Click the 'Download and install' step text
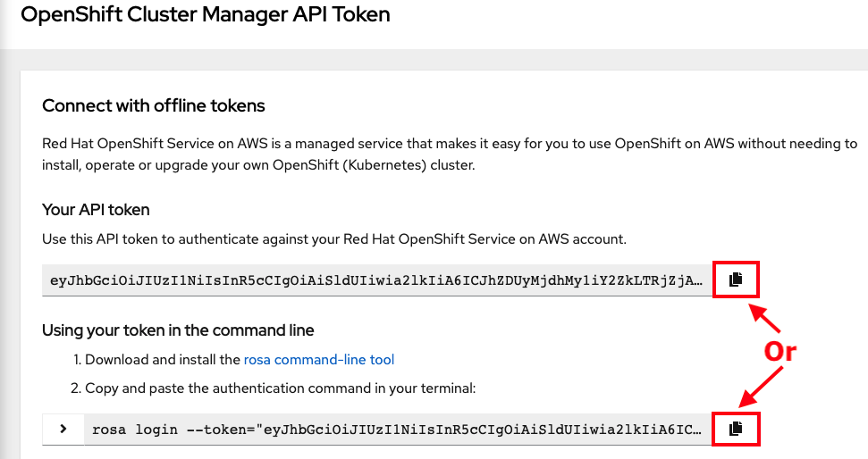Viewport: 868px width, 459px height. 163,360
